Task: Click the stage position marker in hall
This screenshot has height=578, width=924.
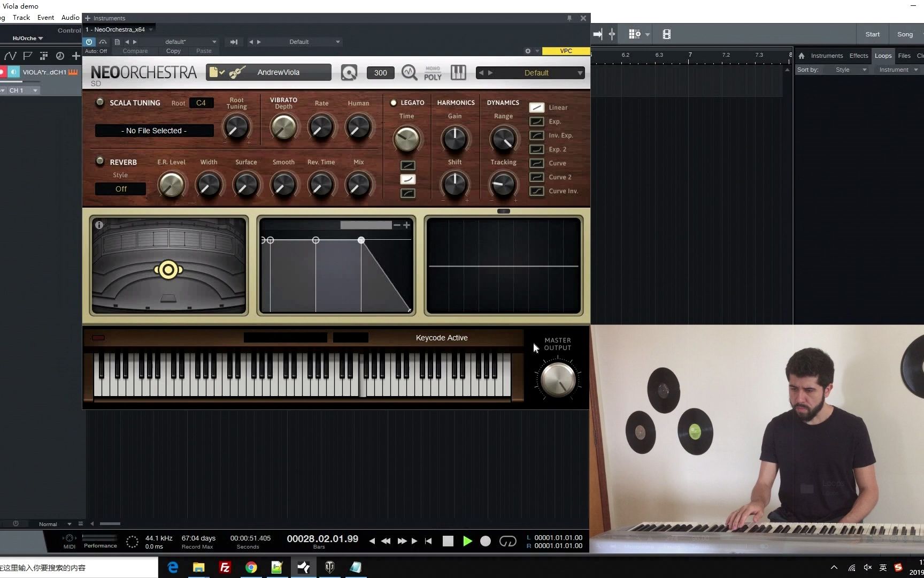Action: (168, 270)
